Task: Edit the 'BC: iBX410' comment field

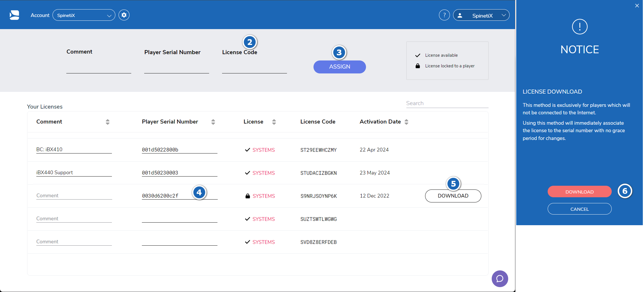Action: [x=74, y=149]
